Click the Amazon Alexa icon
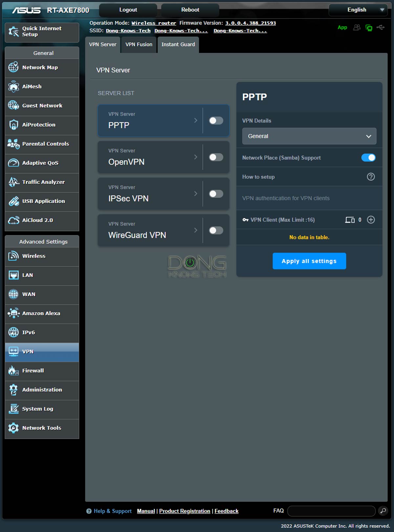Image resolution: width=394 pixels, height=532 pixels. click(x=13, y=313)
